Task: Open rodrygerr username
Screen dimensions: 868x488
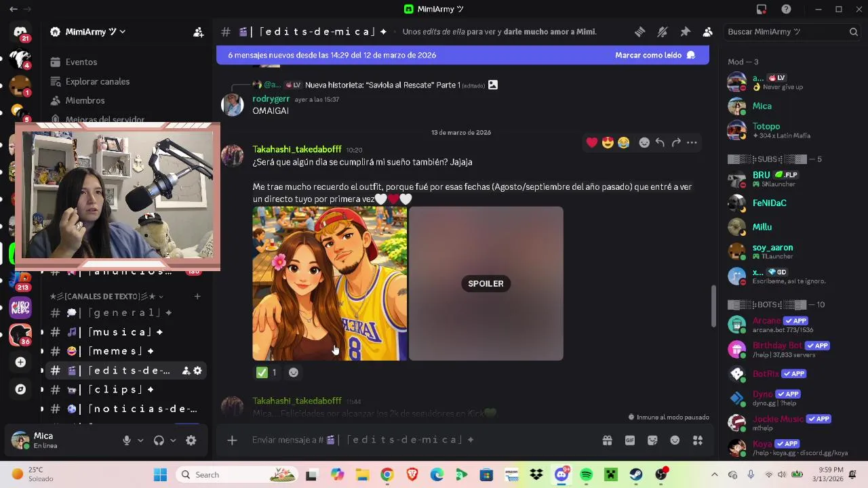Action: [271, 99]
